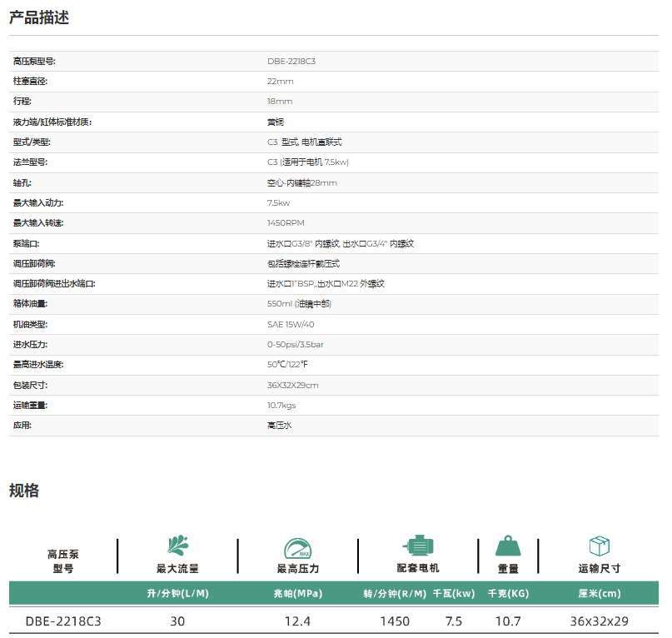Click the 产品描述 section heading
This screenshot has height=638, width=672.
pos(39,17)
